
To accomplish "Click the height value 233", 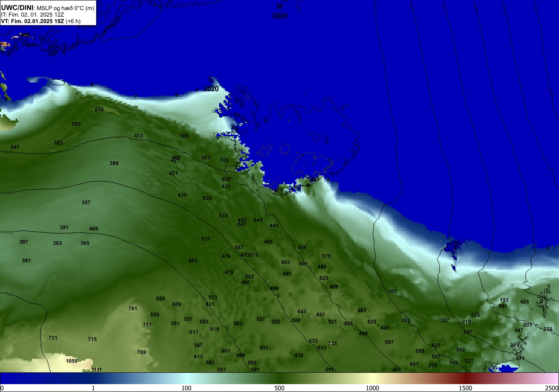I will (548, 329).
